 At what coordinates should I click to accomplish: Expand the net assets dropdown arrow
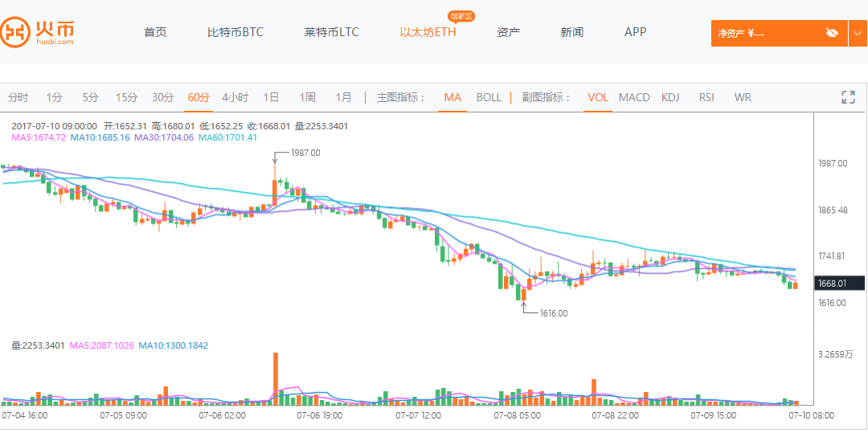858,33
